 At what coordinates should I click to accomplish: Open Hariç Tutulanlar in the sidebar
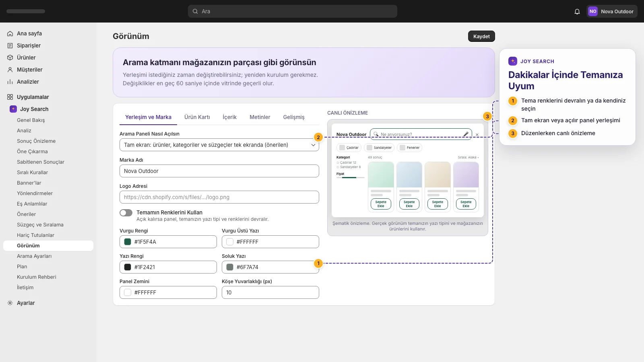click(35, 235)
